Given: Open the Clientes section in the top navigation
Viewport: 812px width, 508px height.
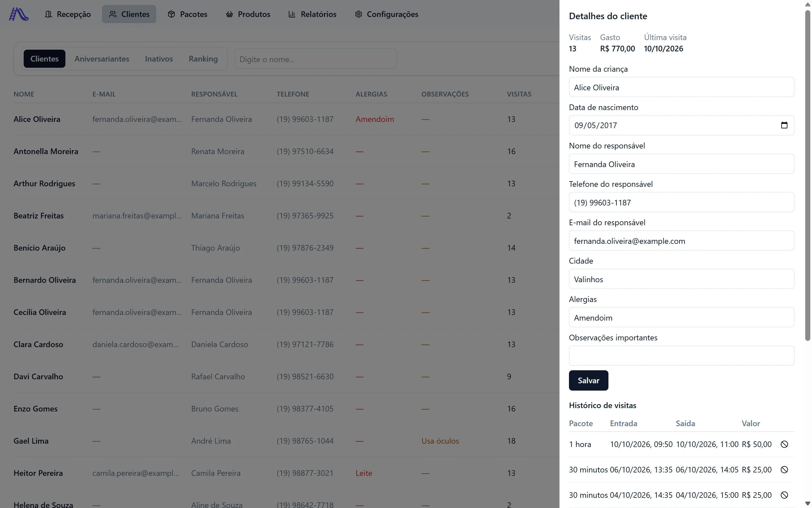Looking at the screenshot, I should point(129,14).
